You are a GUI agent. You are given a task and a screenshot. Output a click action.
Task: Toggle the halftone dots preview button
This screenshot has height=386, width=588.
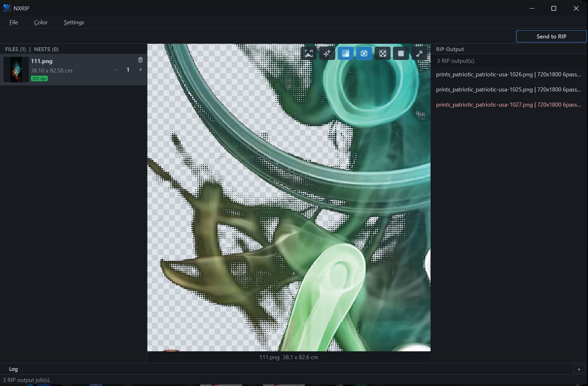coord(346,54)
